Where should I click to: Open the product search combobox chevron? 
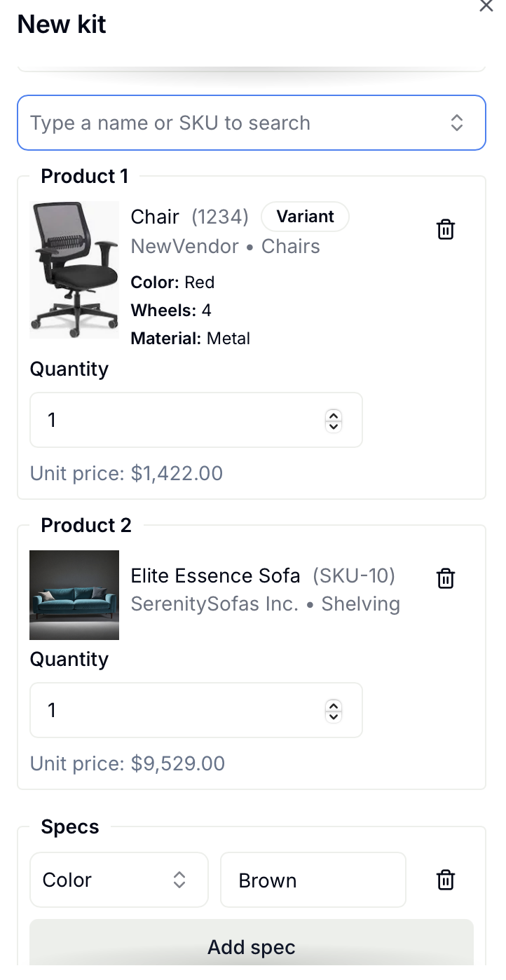pyautogui.click(x=456, y=123)
